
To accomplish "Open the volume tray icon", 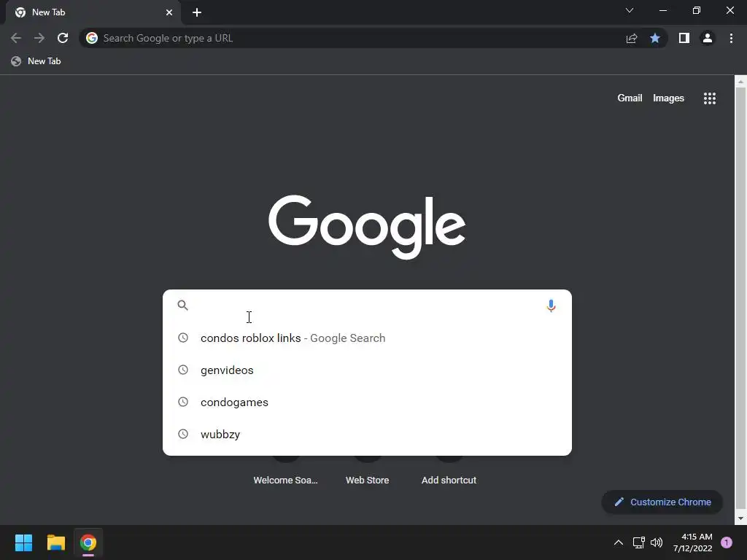I will tap(657, 542).
